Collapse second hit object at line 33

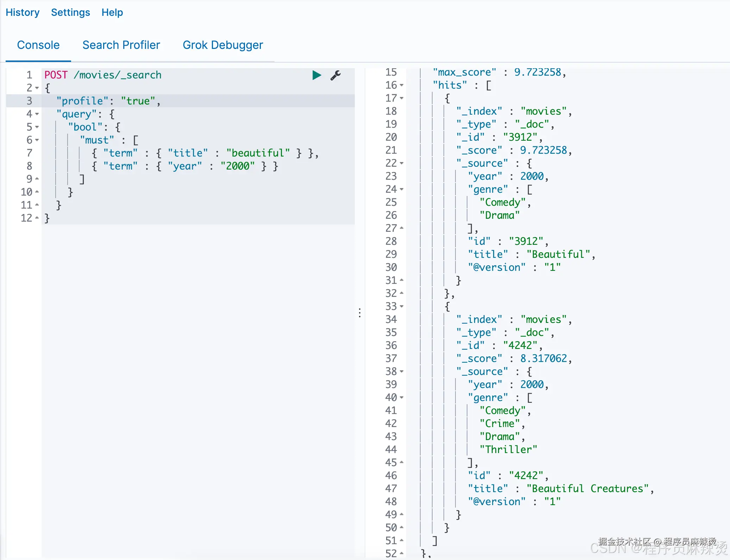[x=402, y=306]
